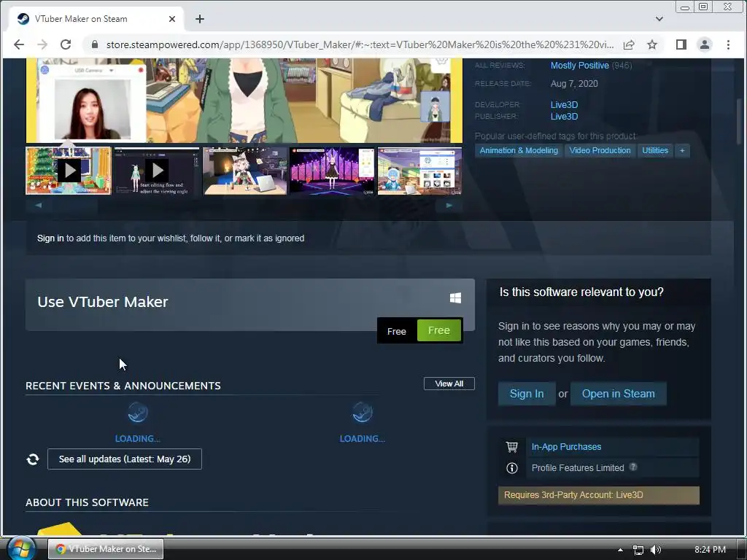
Task: Click the address bar URL
Action: pos(360,44)
